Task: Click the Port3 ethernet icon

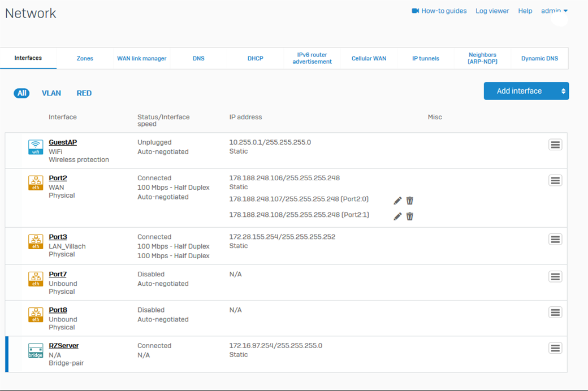Action: (x=36, y=242)
